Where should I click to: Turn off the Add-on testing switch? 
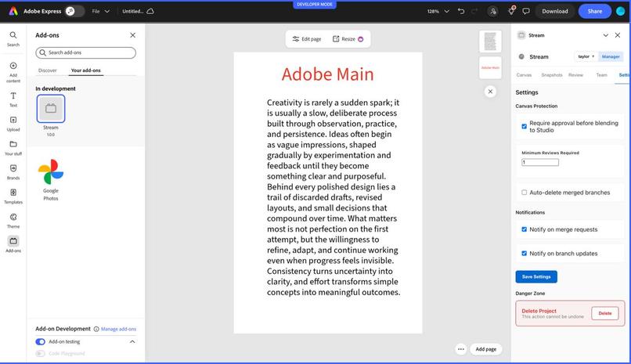click(40, 342)
